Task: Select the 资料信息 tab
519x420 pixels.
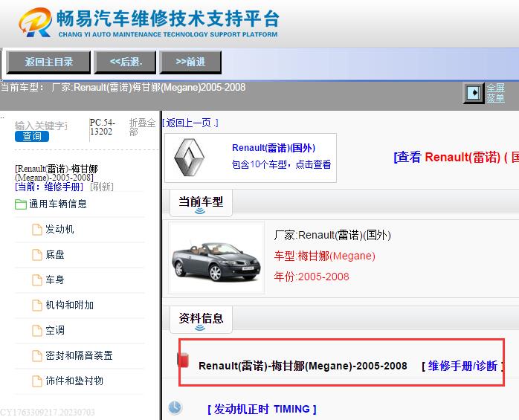Action: pos(201,320)
